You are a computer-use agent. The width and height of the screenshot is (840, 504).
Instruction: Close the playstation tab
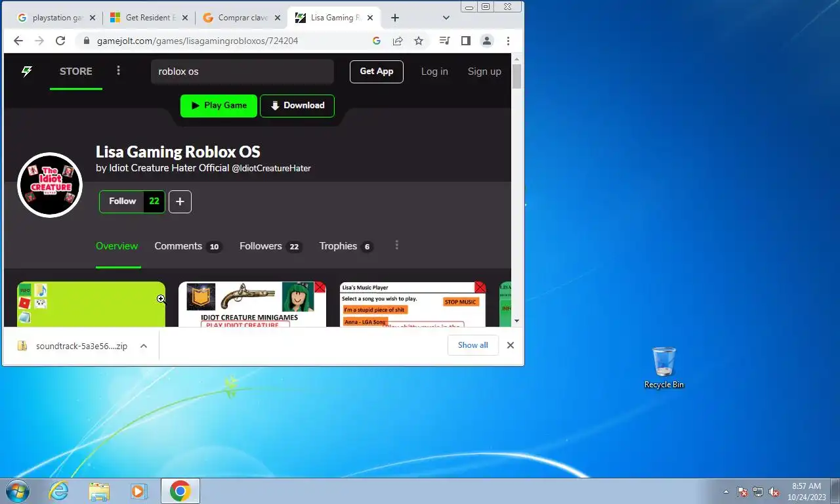(92, 18)
